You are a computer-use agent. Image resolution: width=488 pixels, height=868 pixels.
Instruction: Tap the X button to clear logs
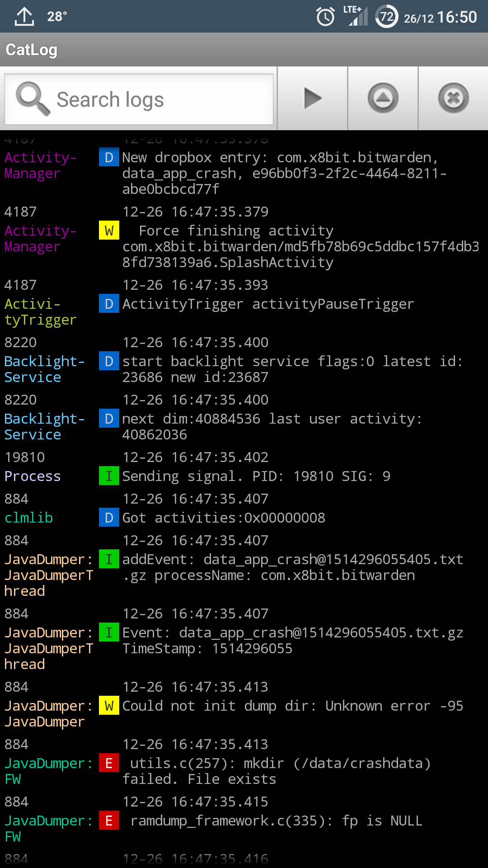[453, 98]
